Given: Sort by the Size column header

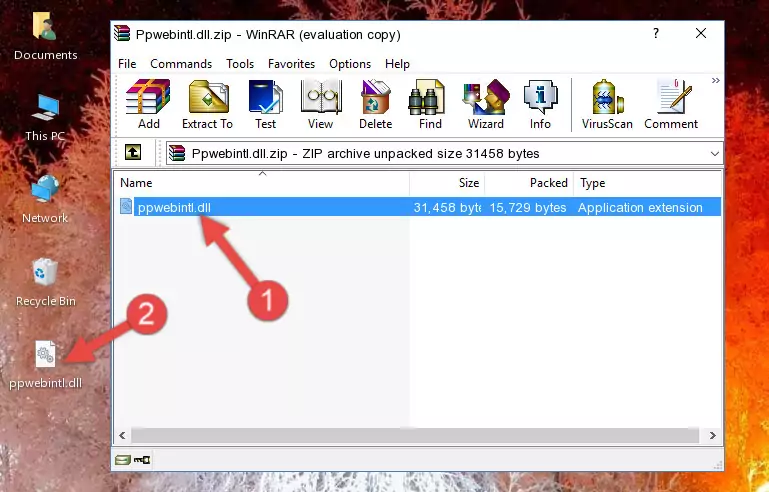Looking at the screenshot, I should tap(447, 183).
